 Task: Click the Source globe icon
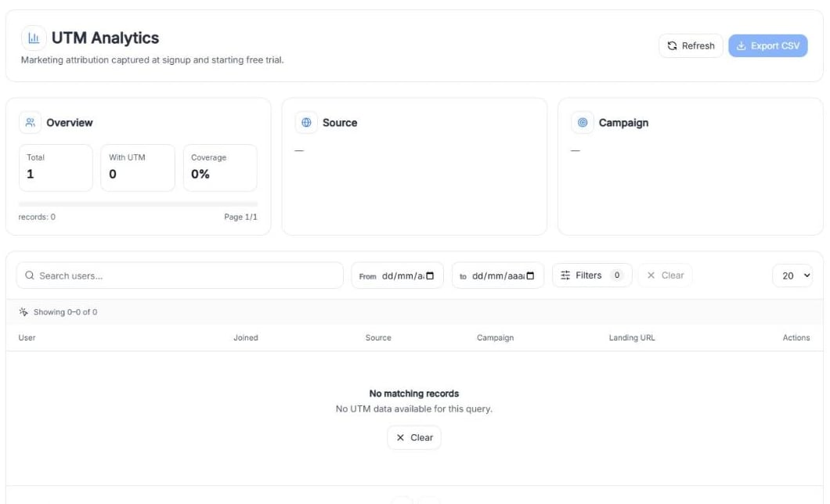click(306, 123)
